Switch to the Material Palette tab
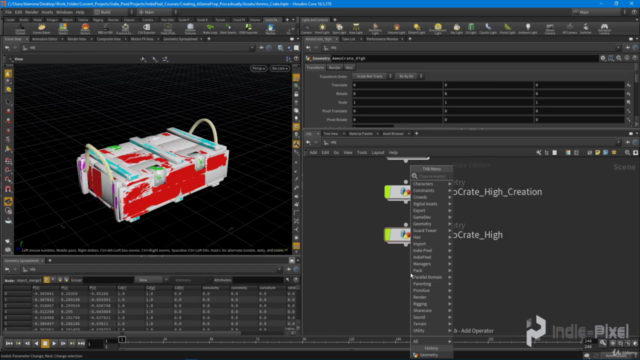The height and width of the screenshot is (360, 640). tap(361, 134)
